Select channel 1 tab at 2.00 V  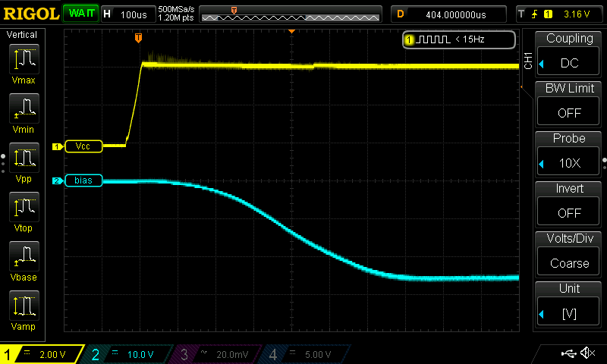click(42, 354)
